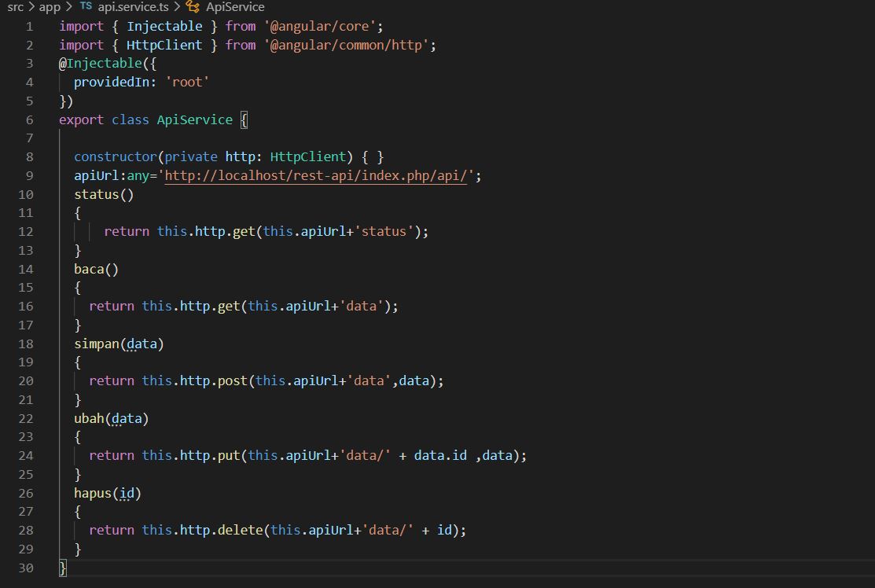Image resolution: width=875 pixels, height=588 pixels.
Task: Click chevron between src and app
Action: tap(31, 7)
